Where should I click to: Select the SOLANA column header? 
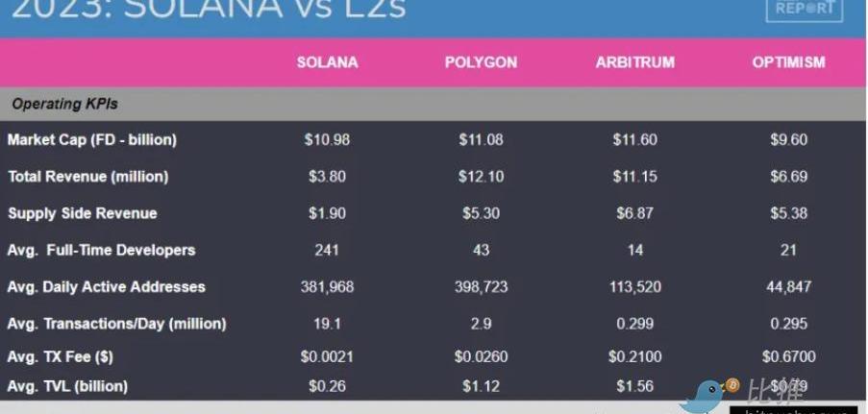click(327, 62)
